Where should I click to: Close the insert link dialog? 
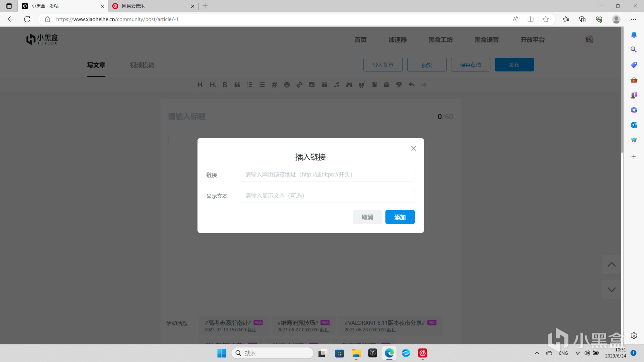(x=413, y=148)
